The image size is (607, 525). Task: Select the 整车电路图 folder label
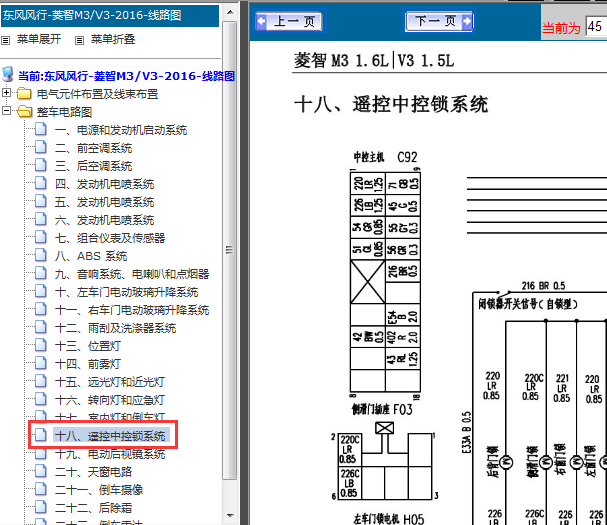[64, 112]
